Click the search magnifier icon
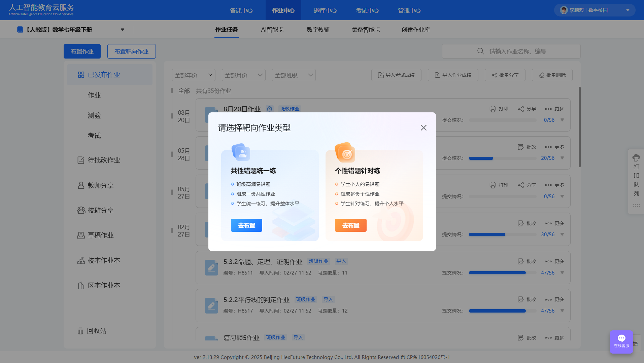Image resolution: width=644 pixels, height=363 pixels. tap(480, 51)
